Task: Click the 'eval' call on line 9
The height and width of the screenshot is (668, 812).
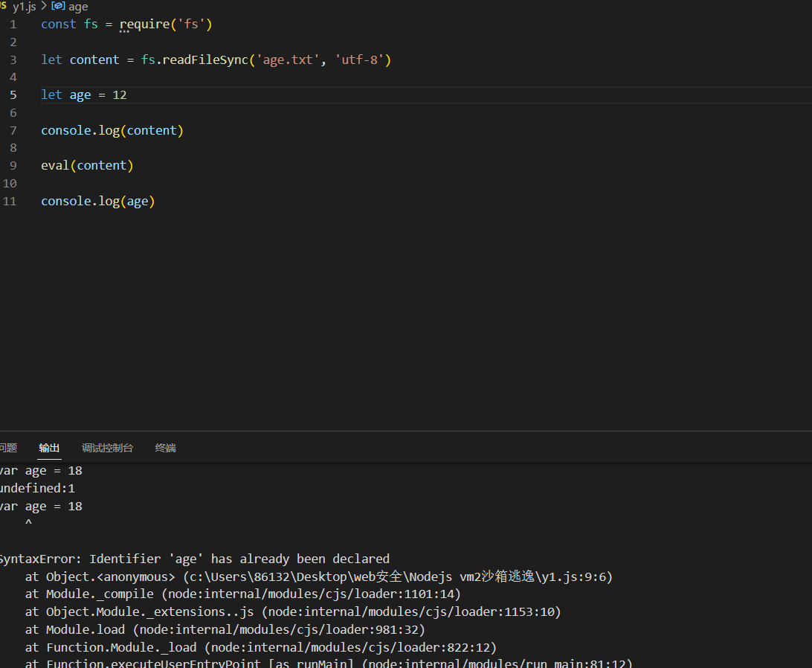Action: (x=55, y=166)
